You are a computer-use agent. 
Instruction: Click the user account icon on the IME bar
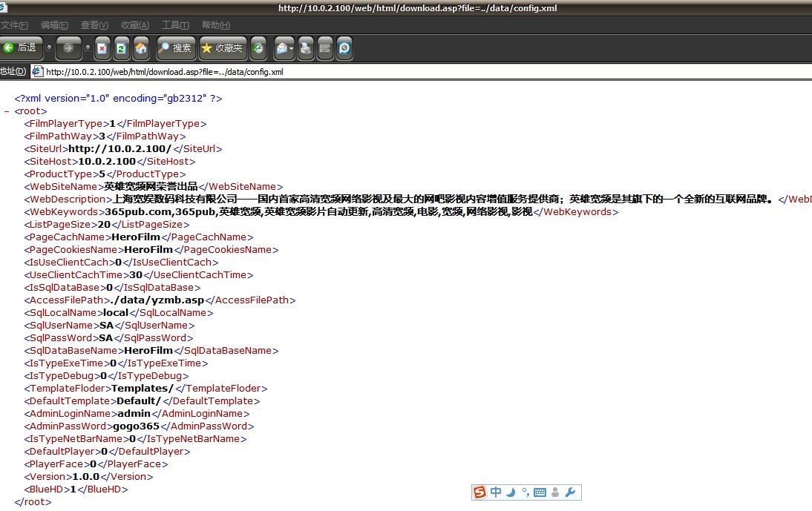pyautogui.click(x=555, y=492)
